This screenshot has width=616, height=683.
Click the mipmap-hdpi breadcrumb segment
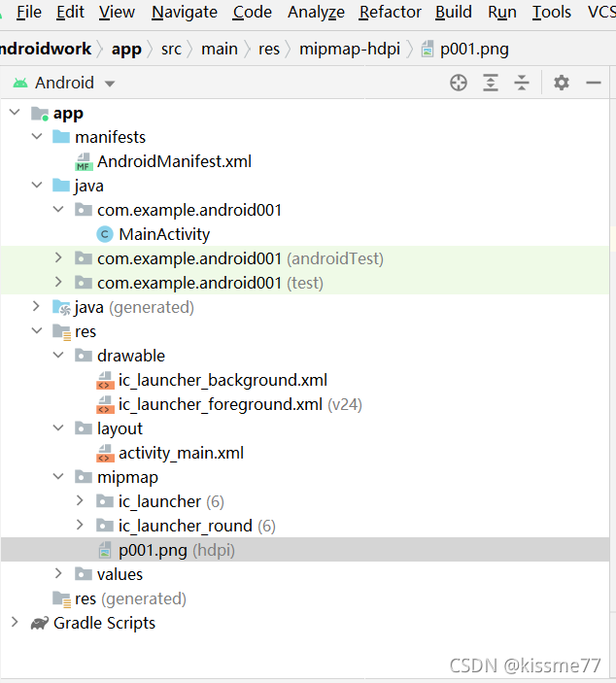click(x=350, y=50)
